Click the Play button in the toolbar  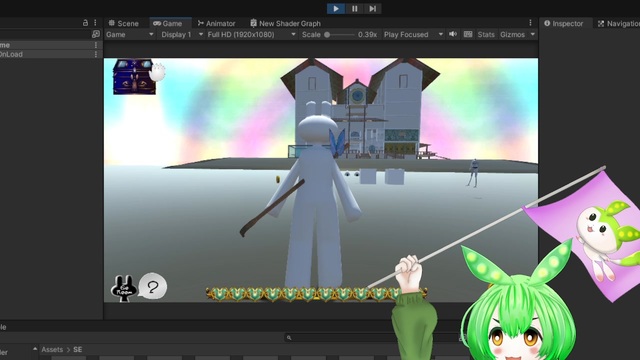click(x=336, y=9)
